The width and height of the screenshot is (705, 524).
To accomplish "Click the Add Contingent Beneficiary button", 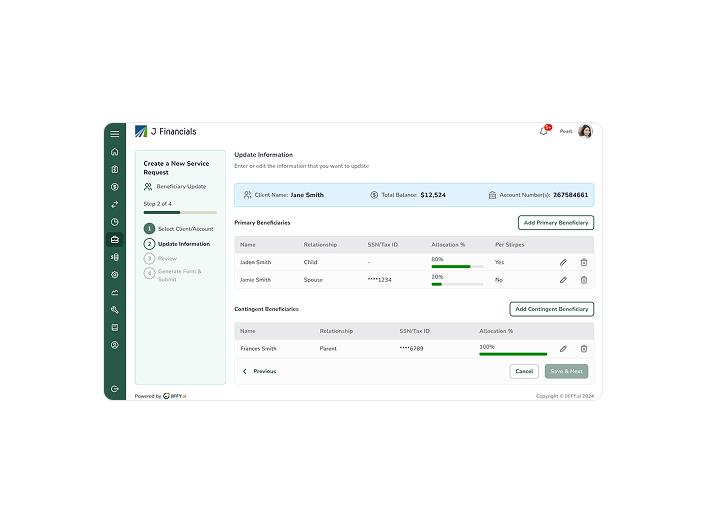I will click(x=551, y=310).
